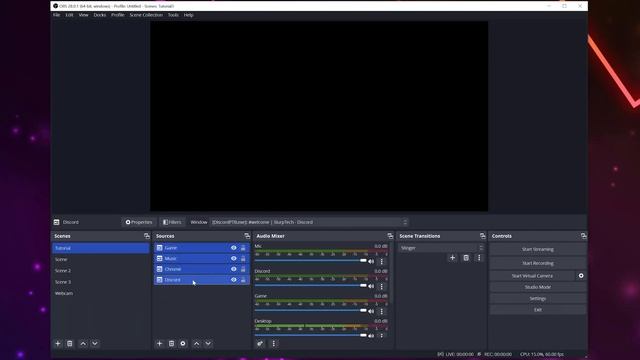Screen dimensions: 640x360
Task: Undock the Scenes panel
Action: pos(147,236)
